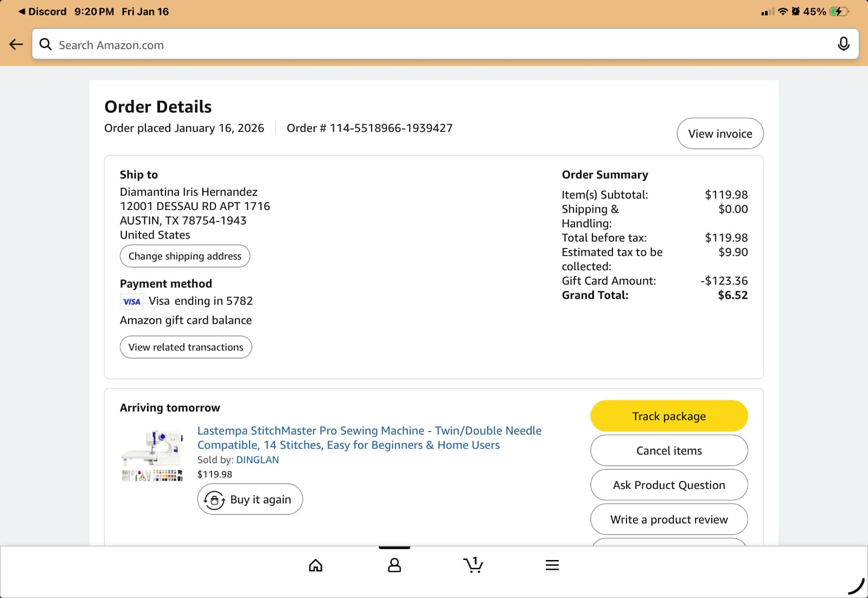868x598 pixels.
Task: Open the DINGLAN seller link
Action: [x=258, y=460]
